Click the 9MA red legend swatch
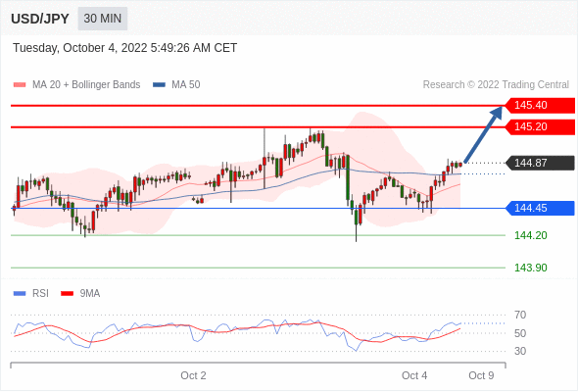The image size is (578, 392). click(67, 294)
